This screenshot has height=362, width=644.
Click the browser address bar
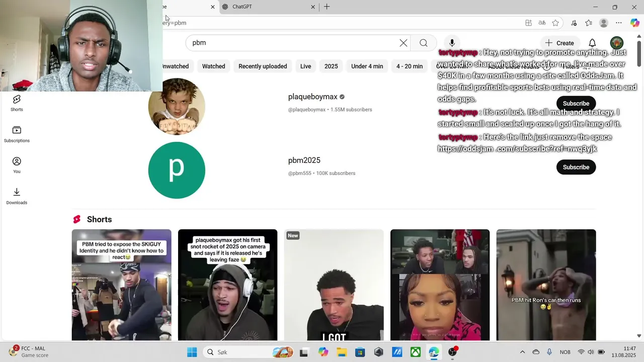[x=342, y=23]
